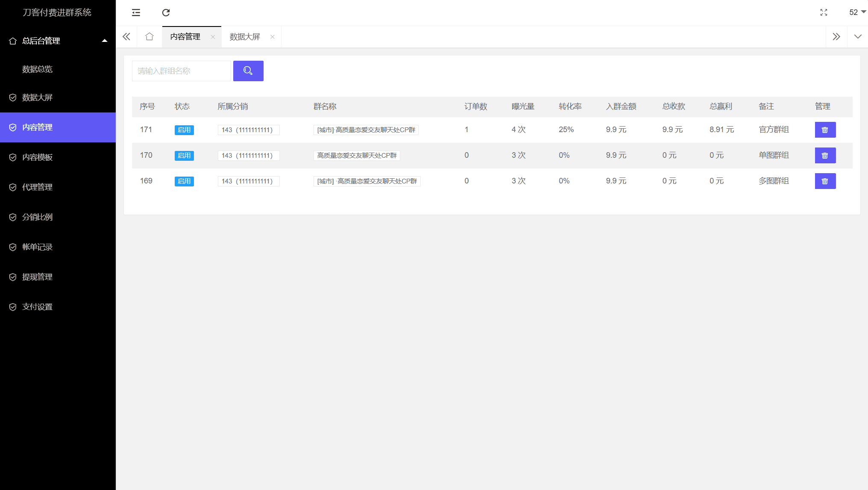Image resolution: width=868 pixels, height=490 pixels.
Task: Delete row 171 with trash icon
Action: [x=825, y=130]
